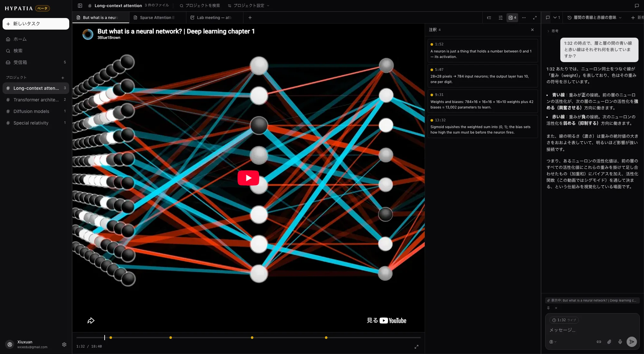Click プロジェクトを検索 search button
The width and height of the screenshot is (644, 354).
(200, 5)
